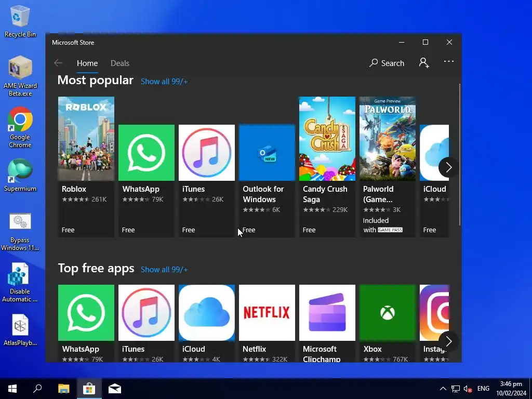Click Microsoft Store taskbar icon
This screenshot has width=532, height=399.
point(89,389)
